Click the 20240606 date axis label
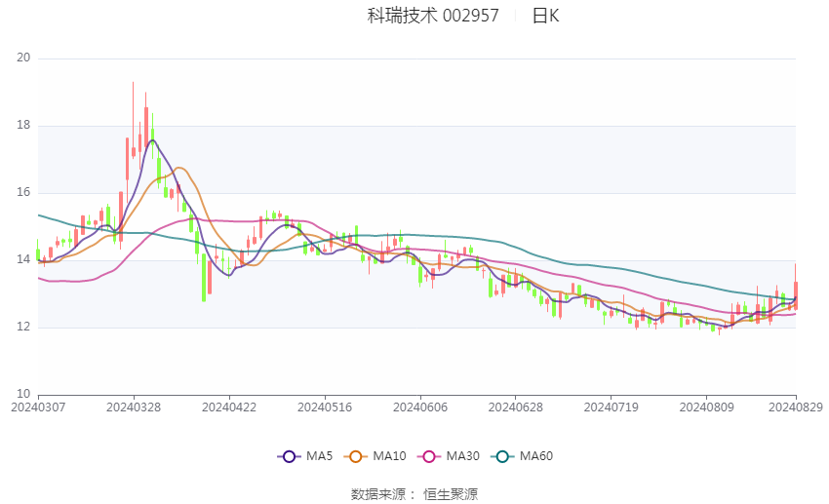This screenshot has width=829, height=504. point(420,407)
